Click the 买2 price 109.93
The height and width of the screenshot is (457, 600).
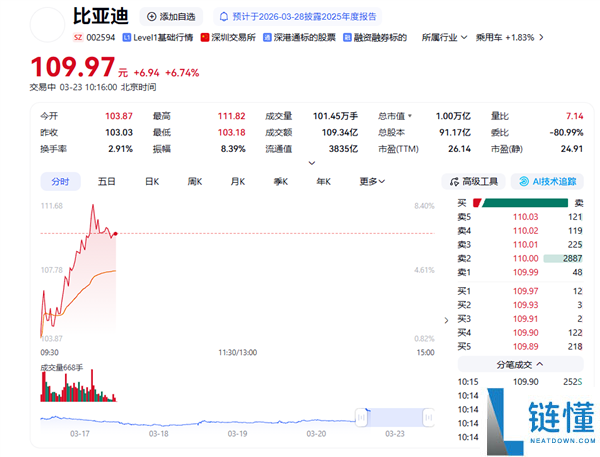[x=525, y=305]
